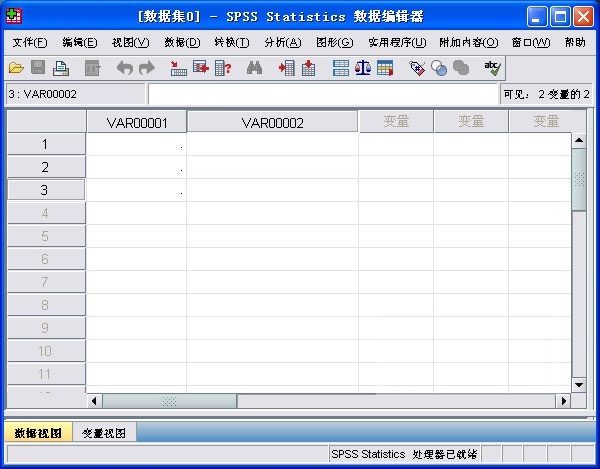Click the Show All Variables icon
Viewport: 600px width, 469px height.
click(x=461, y=68)
